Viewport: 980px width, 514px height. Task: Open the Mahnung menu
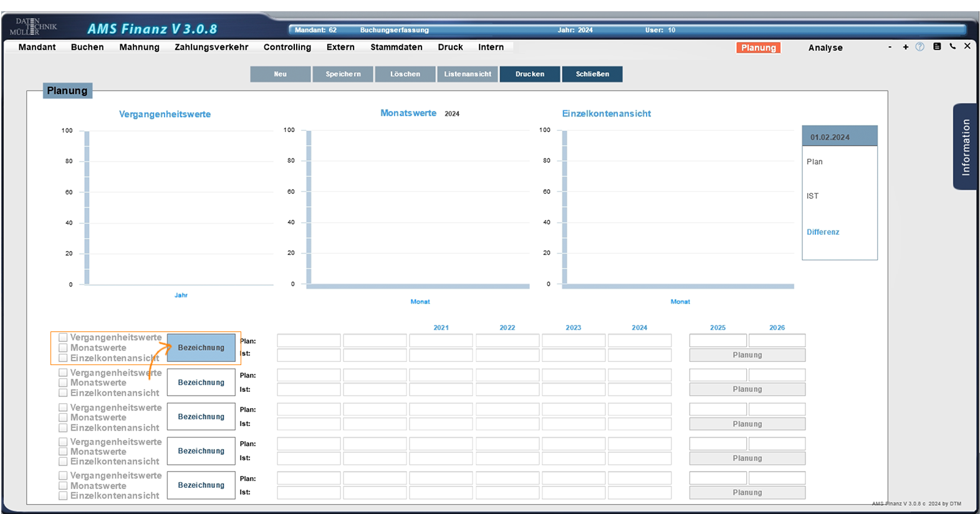pos(139,47)
